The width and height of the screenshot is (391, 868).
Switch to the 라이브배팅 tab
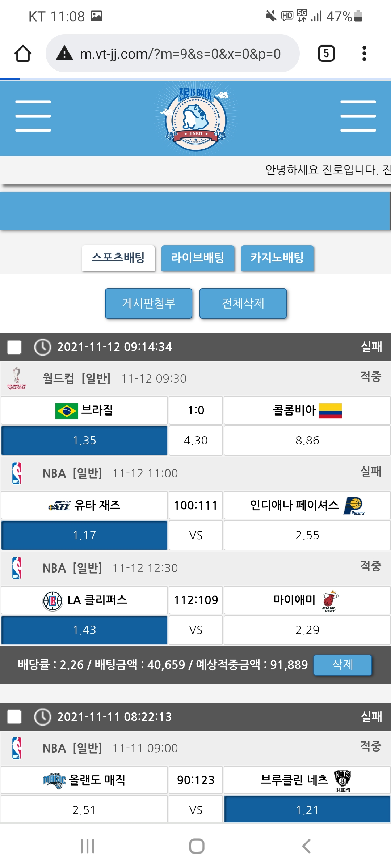point(198,258)
